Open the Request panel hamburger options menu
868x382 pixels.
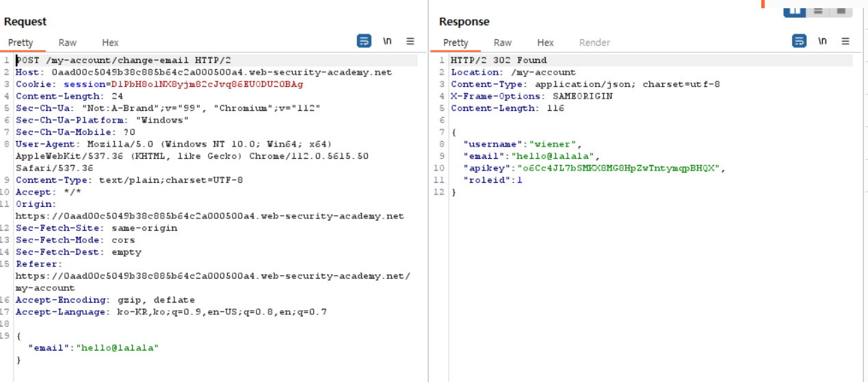[410, 41]
